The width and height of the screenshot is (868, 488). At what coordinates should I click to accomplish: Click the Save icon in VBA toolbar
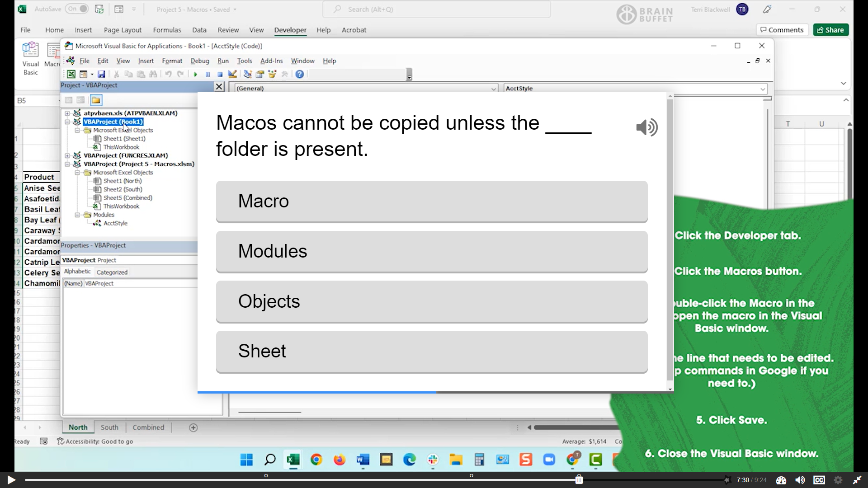102,74
